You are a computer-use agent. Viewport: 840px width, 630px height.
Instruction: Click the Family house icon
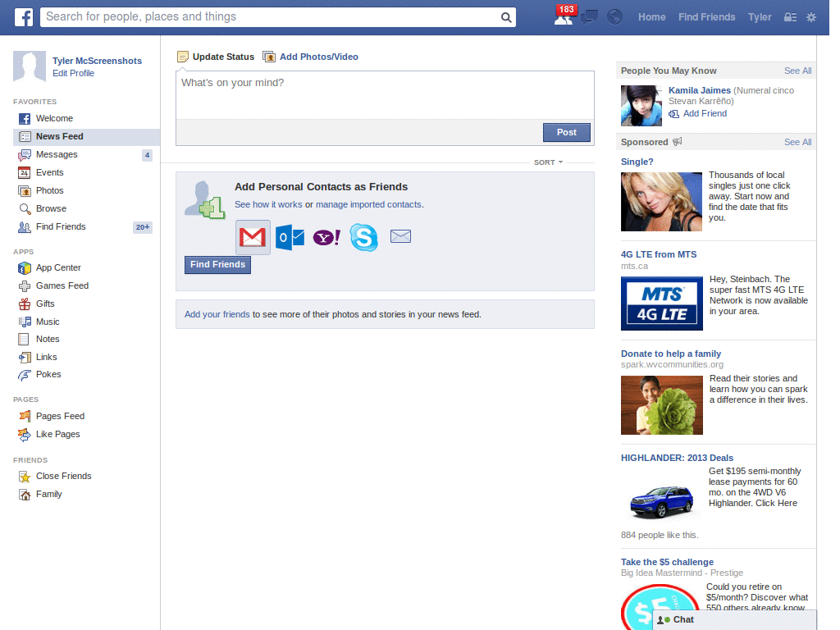point(25,495)
